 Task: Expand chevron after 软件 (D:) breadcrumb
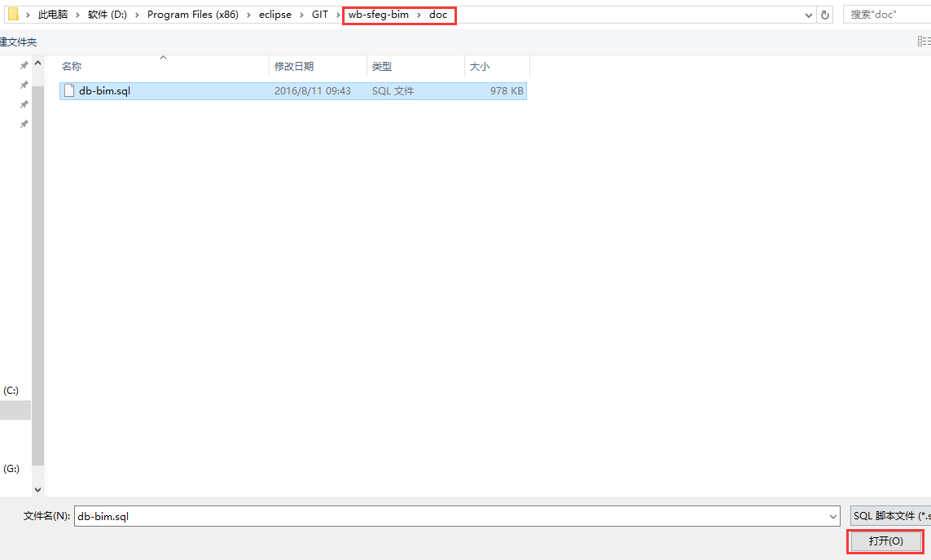[x=137, y=15]
